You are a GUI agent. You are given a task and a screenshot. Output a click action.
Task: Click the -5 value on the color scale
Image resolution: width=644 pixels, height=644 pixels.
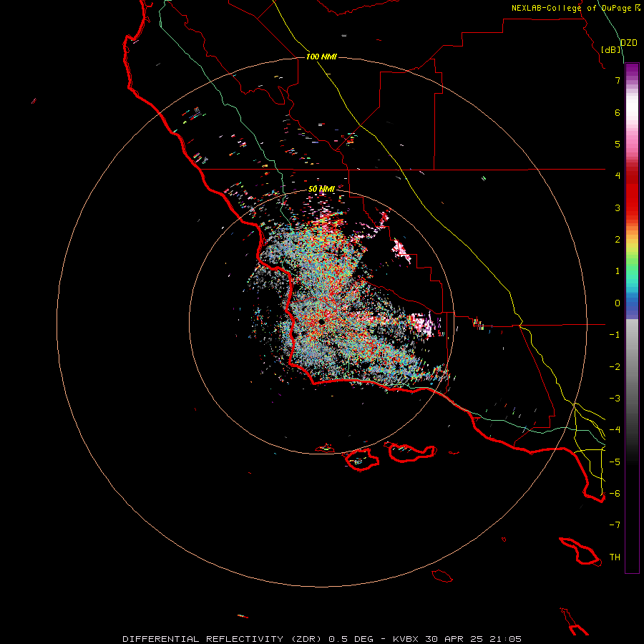(x=615, y=462)
